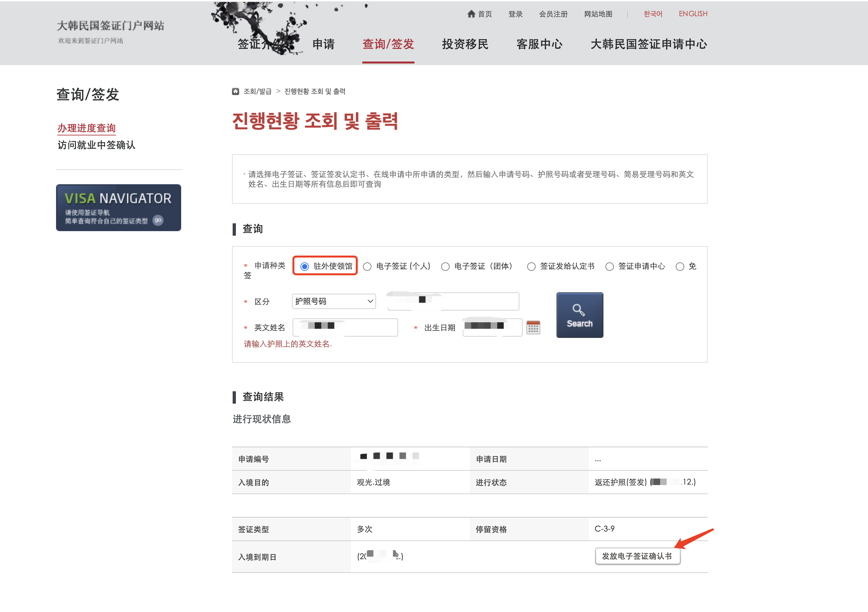
Task: Open the birth date calendar picker
Action: (x=533, y=327)
